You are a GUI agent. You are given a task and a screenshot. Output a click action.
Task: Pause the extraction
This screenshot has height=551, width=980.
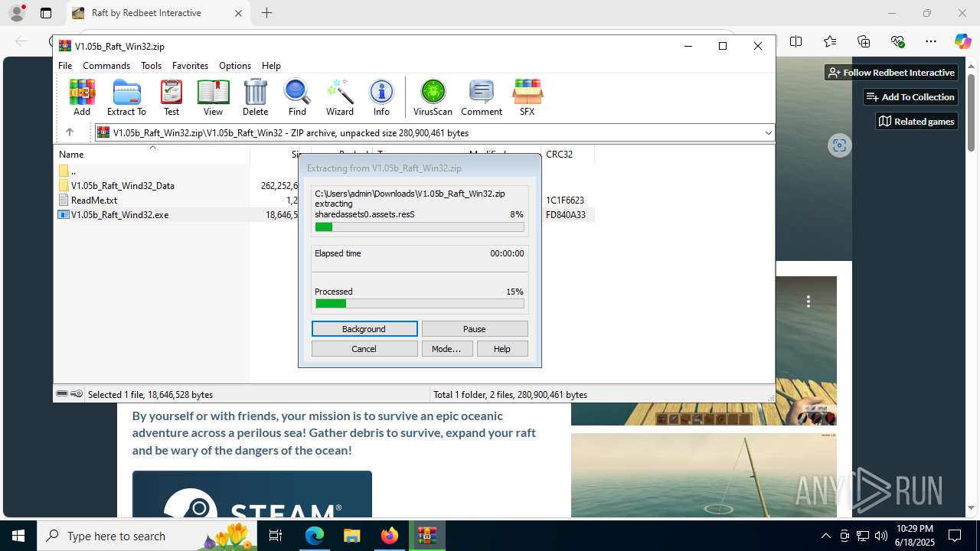pos(475,329)
